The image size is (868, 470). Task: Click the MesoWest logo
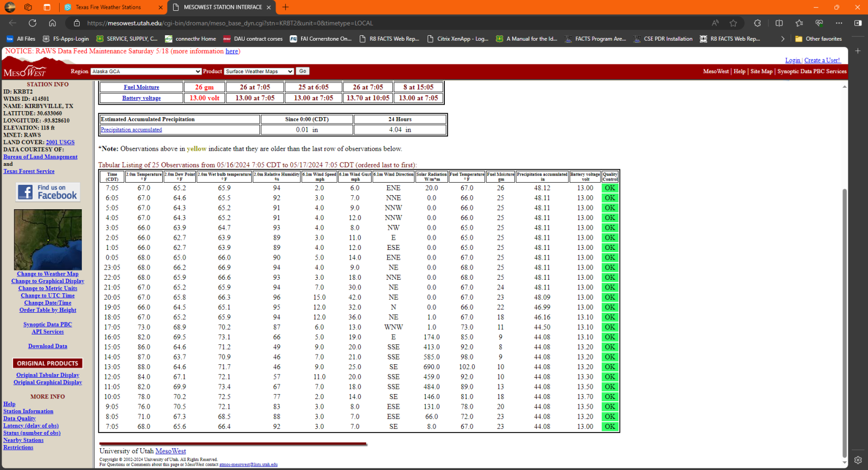(25, 72)
